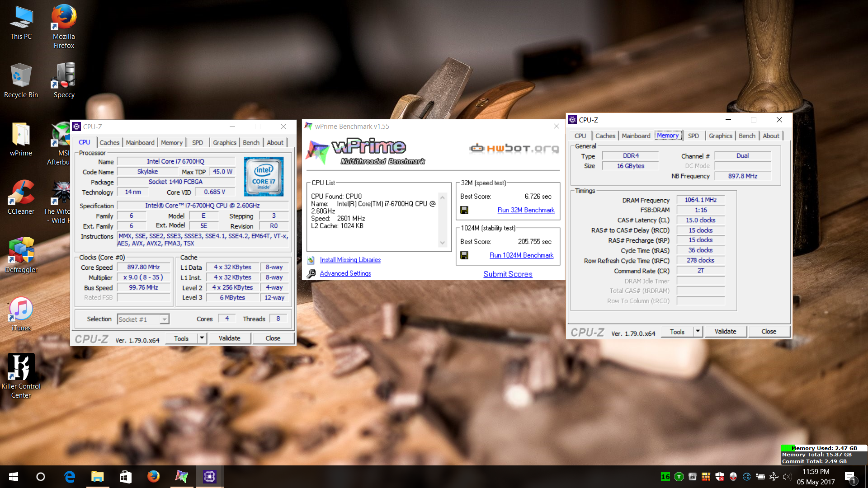Select Mainboard tab in left CPU-Z

coord(140,142)
